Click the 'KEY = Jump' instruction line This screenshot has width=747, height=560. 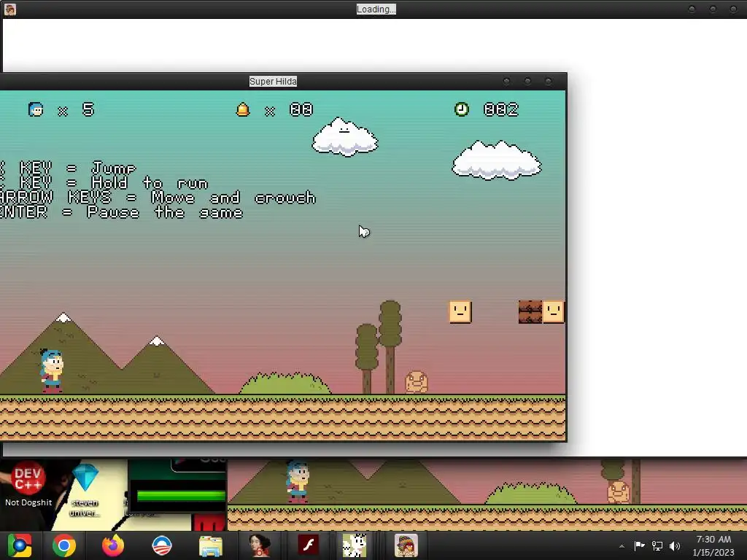[x=78, y=168]
